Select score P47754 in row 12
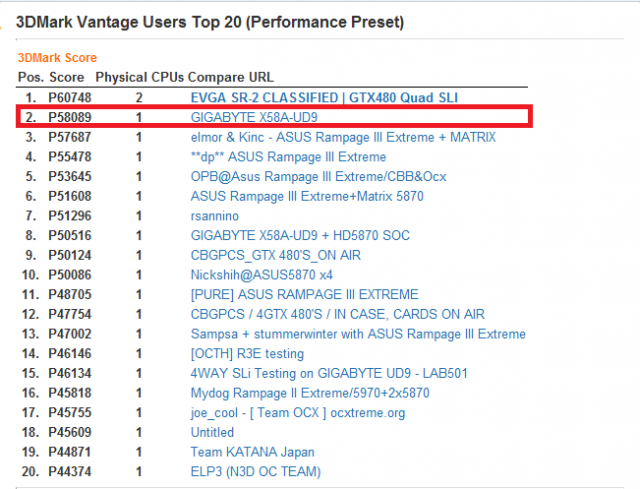 coord(70,314)
